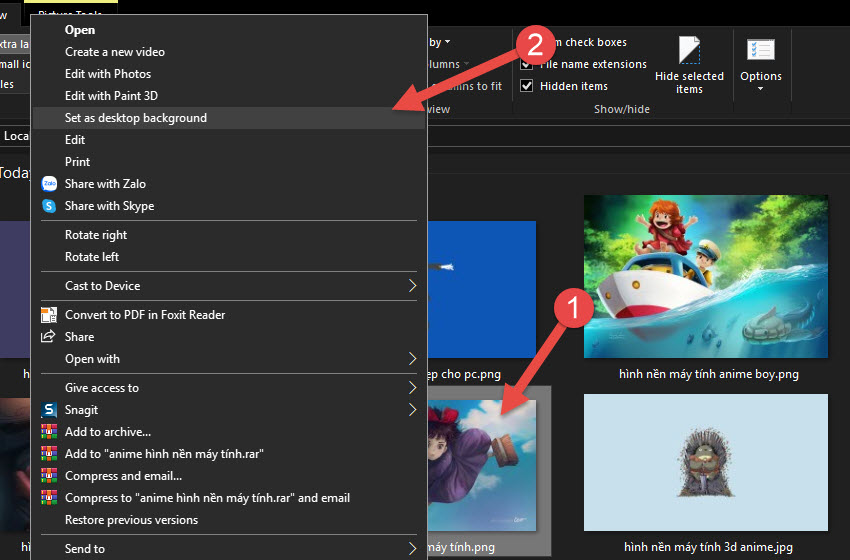Screen dimensions: 850x560
Task: Click the Zalo icon in context menu
Action: [49, 184]
